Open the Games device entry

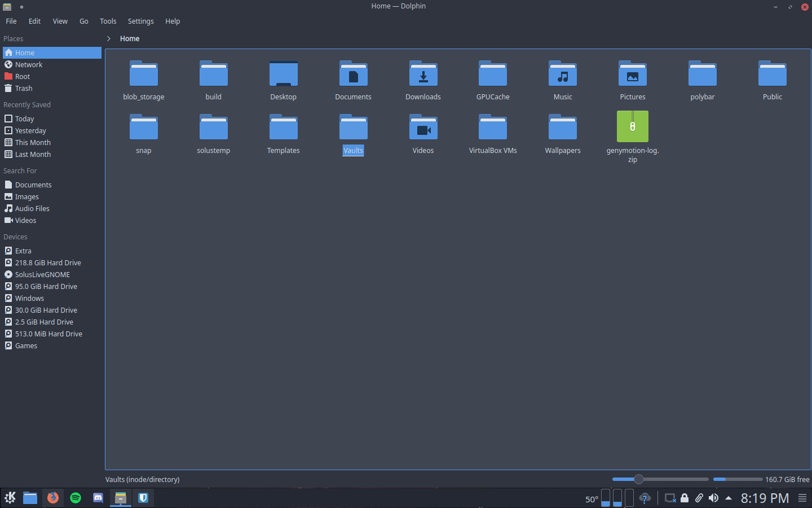[x=25, y=345]
